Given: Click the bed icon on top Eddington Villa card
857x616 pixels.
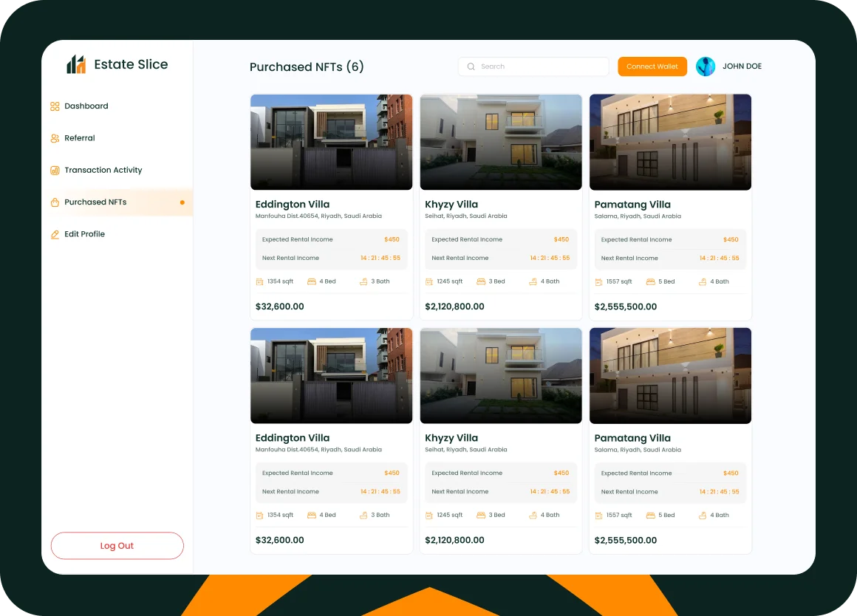Looking at the screenshot, I should (x=312, y=281).
